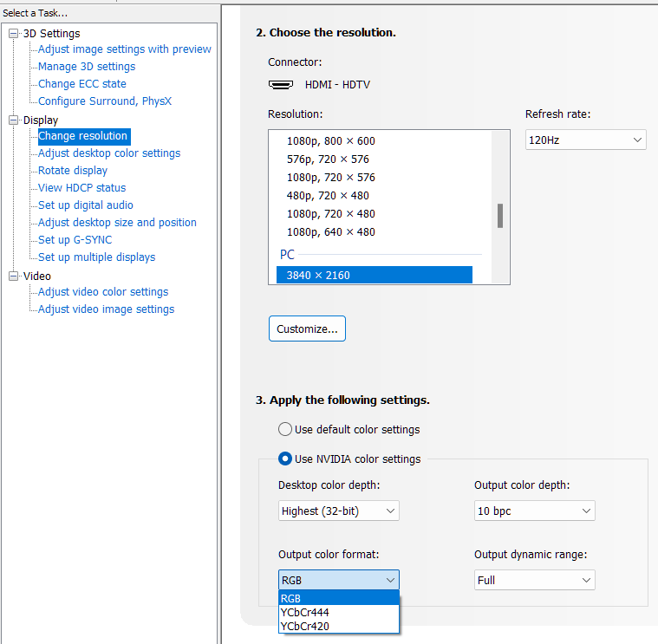Select resolution 1080p, 720 × 576
The image size is (658, 644).
[330, 178]
